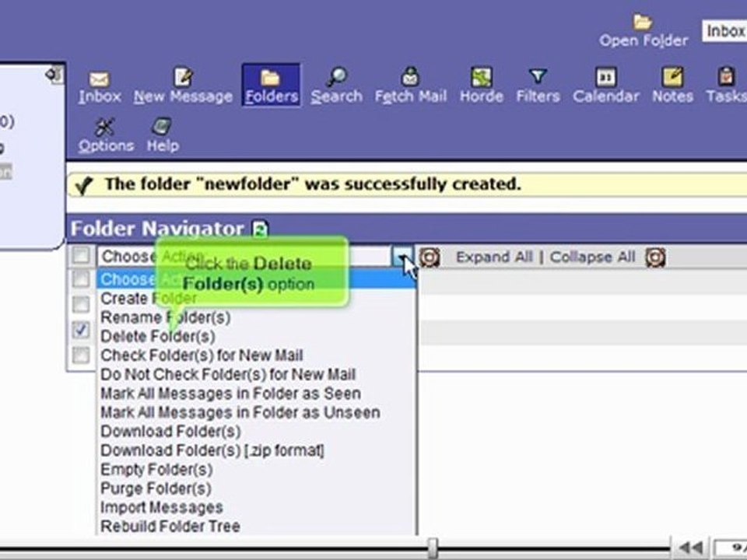Tick the checkbox beside Choose Action row
This screenshot has width=747, height=560.
[x=80, y=278]
